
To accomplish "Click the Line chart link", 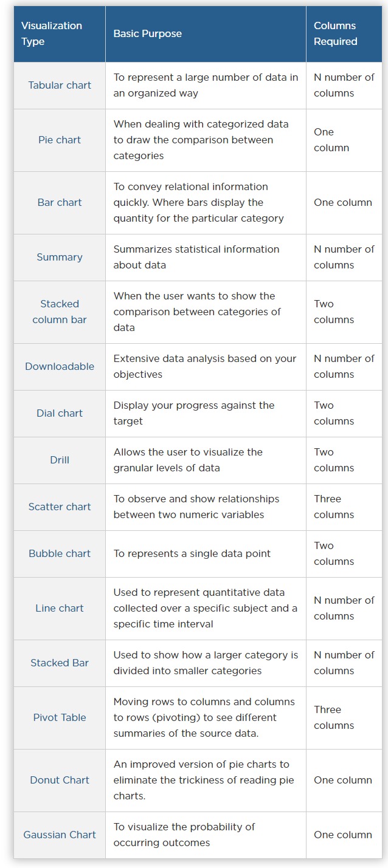I will tap(60, 608).
